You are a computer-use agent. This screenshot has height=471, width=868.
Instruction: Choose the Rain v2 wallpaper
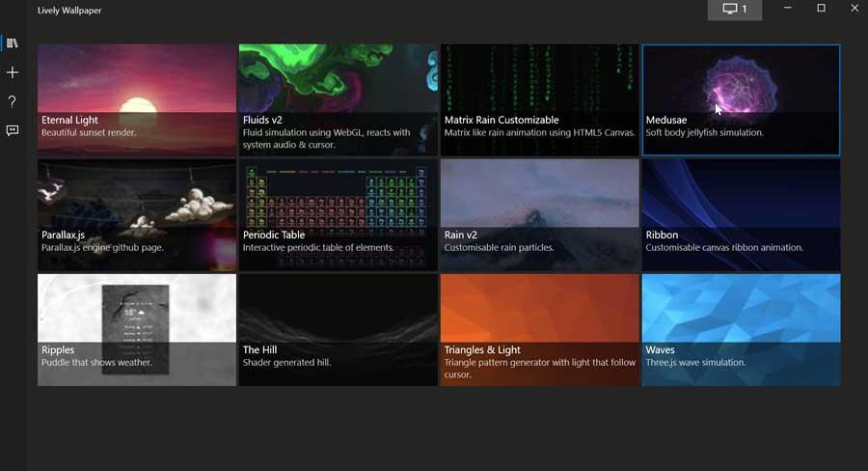click(540, 215)
